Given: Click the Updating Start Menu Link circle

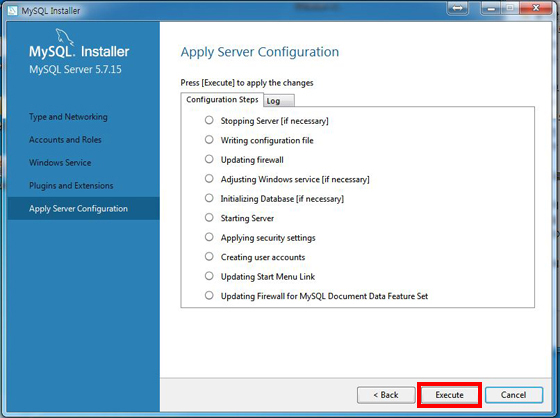Looking at the screenshot, I should pyautogui.click(x=209, y=276).
